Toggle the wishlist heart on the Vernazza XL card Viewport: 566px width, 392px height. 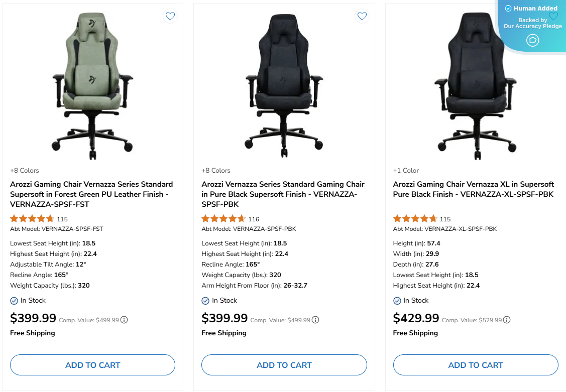click(553, 16)
